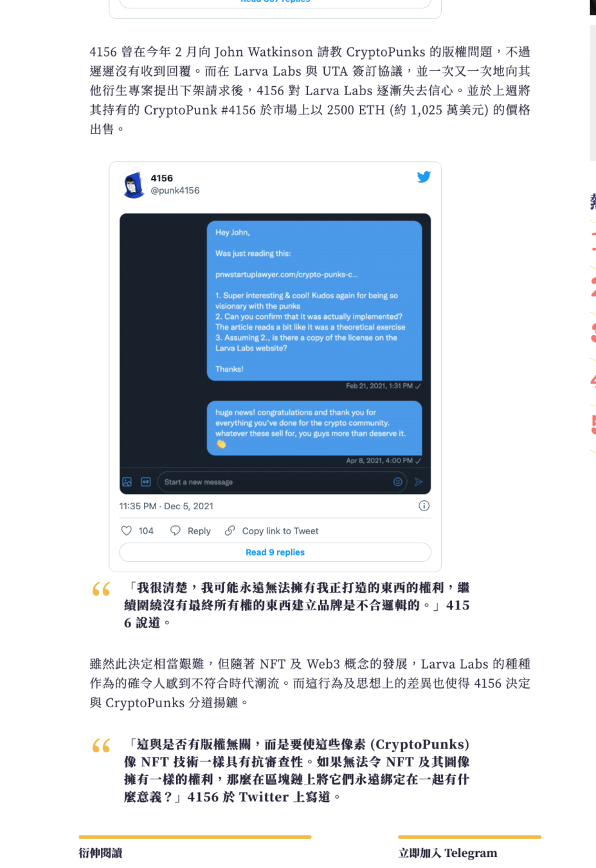Click the 衍伸閱讀 section heading

tap(100, 853)
